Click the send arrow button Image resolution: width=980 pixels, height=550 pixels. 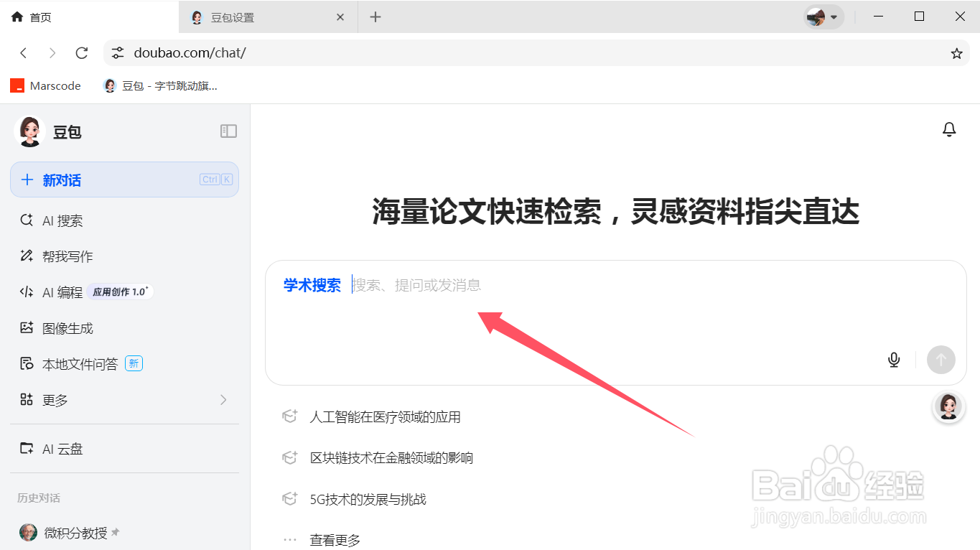941,360
